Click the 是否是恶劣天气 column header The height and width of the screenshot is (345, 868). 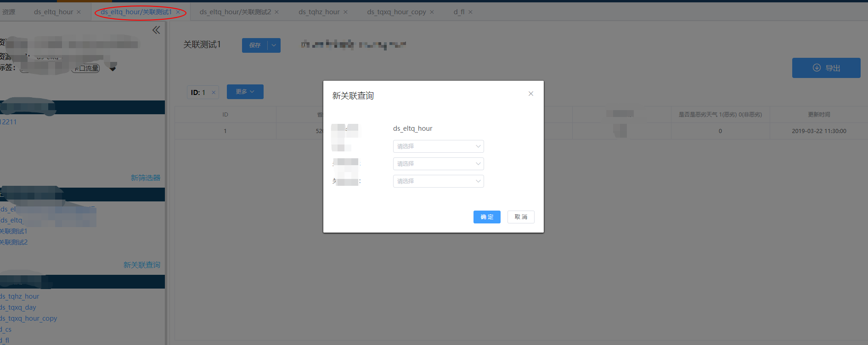coord(720,115)
